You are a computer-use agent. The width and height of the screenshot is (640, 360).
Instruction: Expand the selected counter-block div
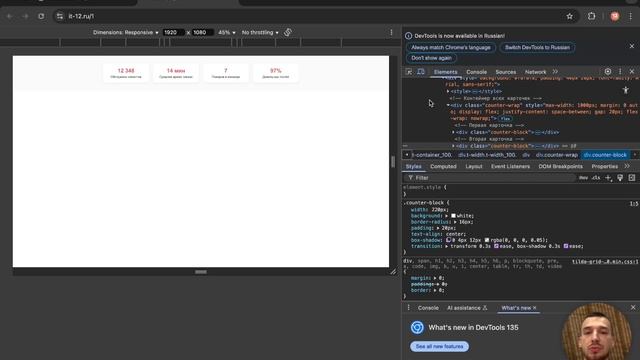tap(453, 146)
